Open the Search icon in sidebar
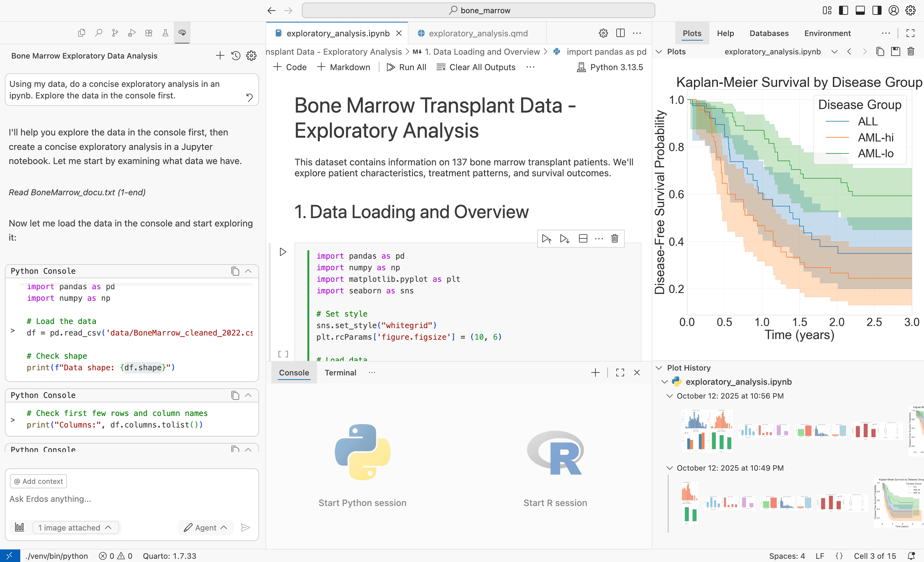The width and height of the screenshot is (924, 562). tap(98, 33)
